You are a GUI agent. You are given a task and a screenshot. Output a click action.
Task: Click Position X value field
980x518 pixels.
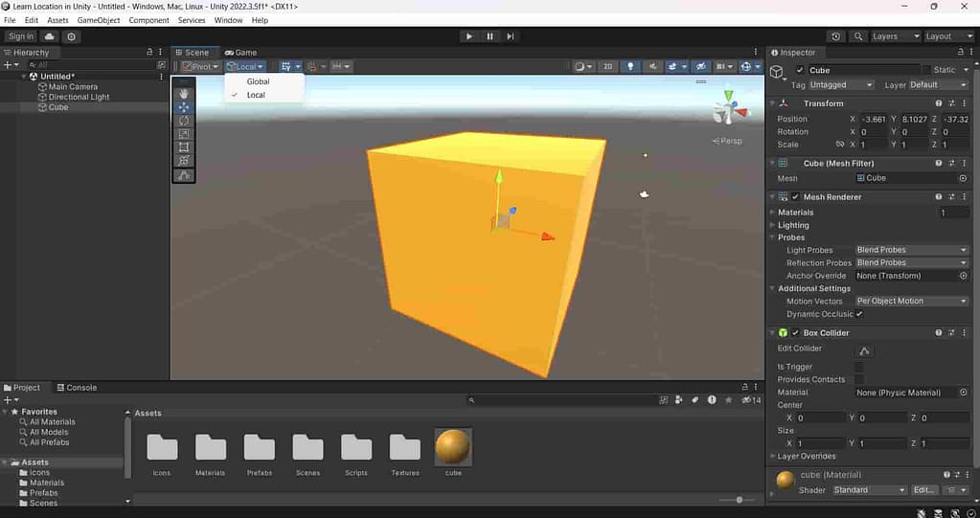(x=873, y=119)
